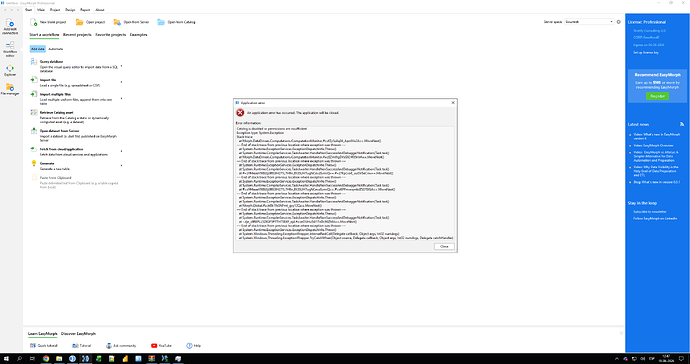The image size is (690, 364).
Task: Dismiss the error dialog using title-bar X
Action: [453, 103]
